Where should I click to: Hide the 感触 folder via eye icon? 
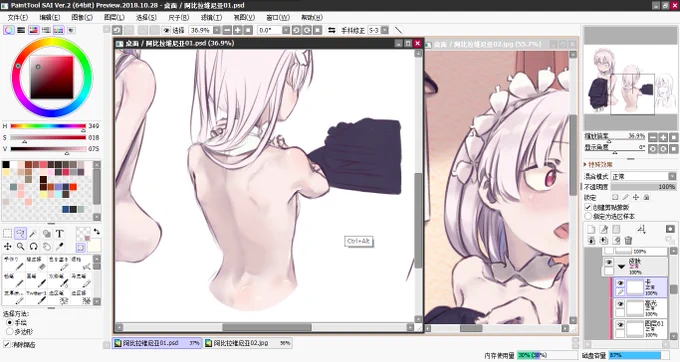[609, 263]
